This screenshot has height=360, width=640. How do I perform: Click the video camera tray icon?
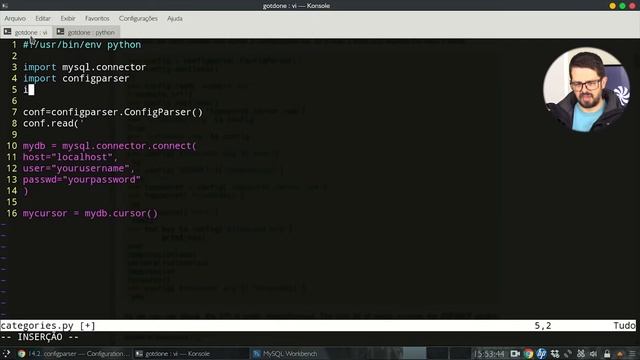tap(515, 353)
